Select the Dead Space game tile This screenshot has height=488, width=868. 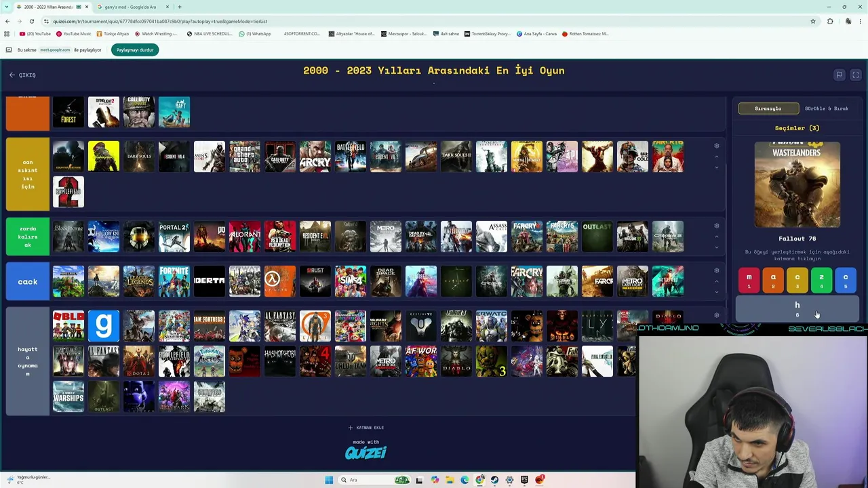(x=386, y=281)
